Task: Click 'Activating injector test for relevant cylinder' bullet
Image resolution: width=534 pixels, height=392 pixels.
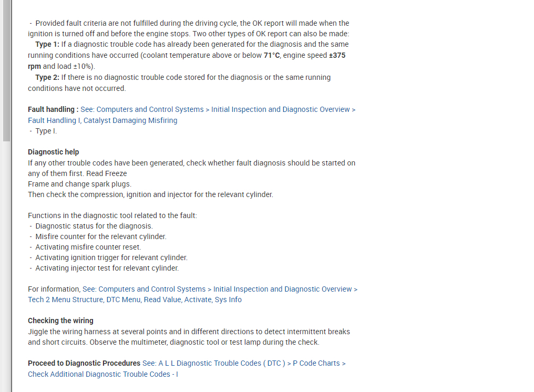Action: click(107, 268)
